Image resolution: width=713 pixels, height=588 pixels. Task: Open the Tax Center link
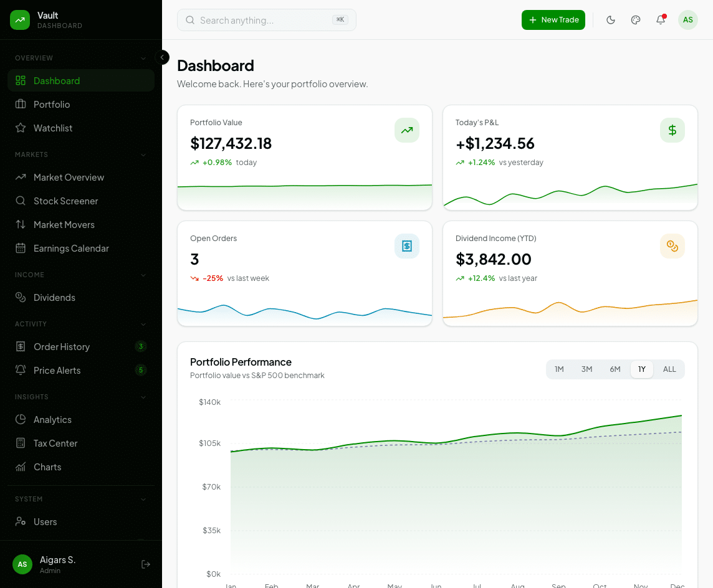[56, 443]
